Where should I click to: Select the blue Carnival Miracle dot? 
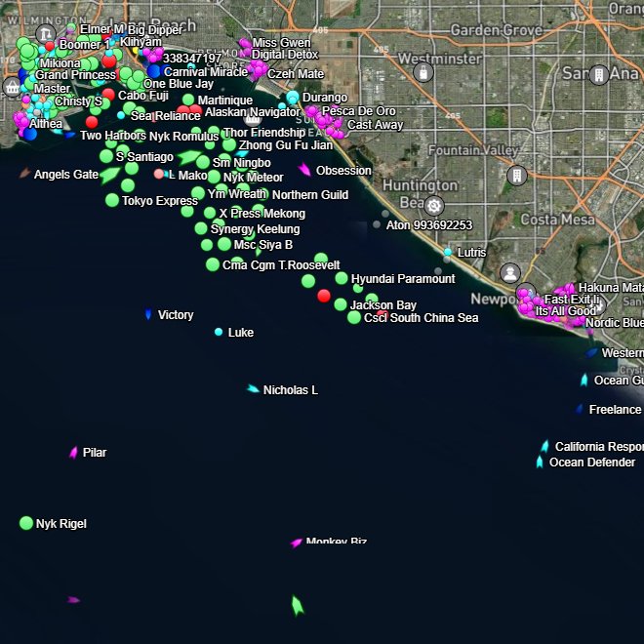coord(154,71)
